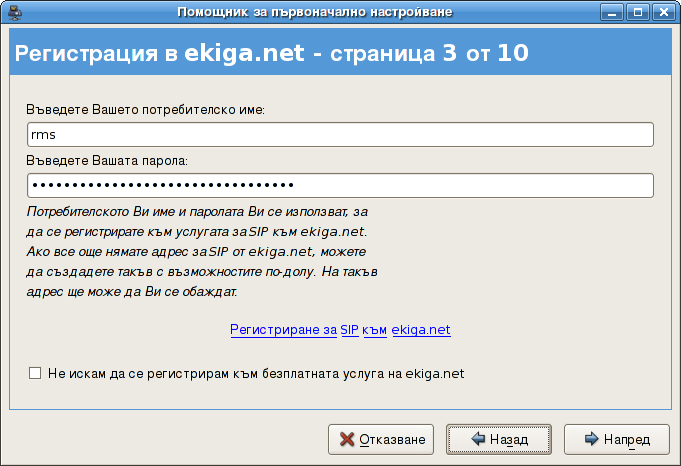Click the 'страница 3 от 10' page indicator
Image resolution: width=681 pixels, height=466 pixels.
click(x=421, y=53)
